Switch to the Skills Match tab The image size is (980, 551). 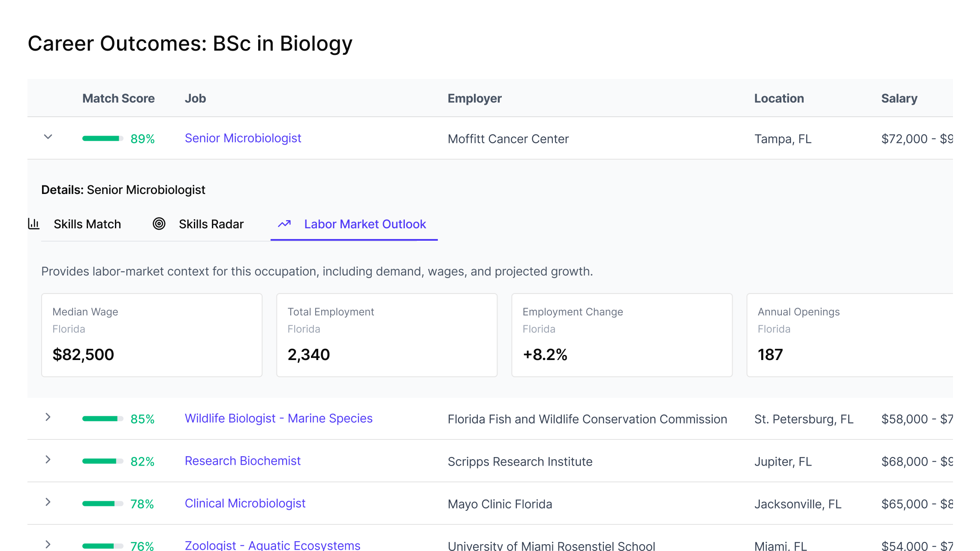click(87, 224)
